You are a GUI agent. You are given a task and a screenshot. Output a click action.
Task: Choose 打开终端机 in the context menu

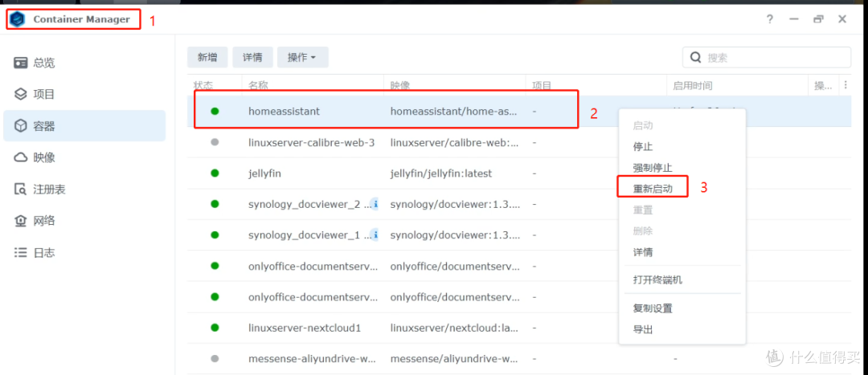click(657, 279)
